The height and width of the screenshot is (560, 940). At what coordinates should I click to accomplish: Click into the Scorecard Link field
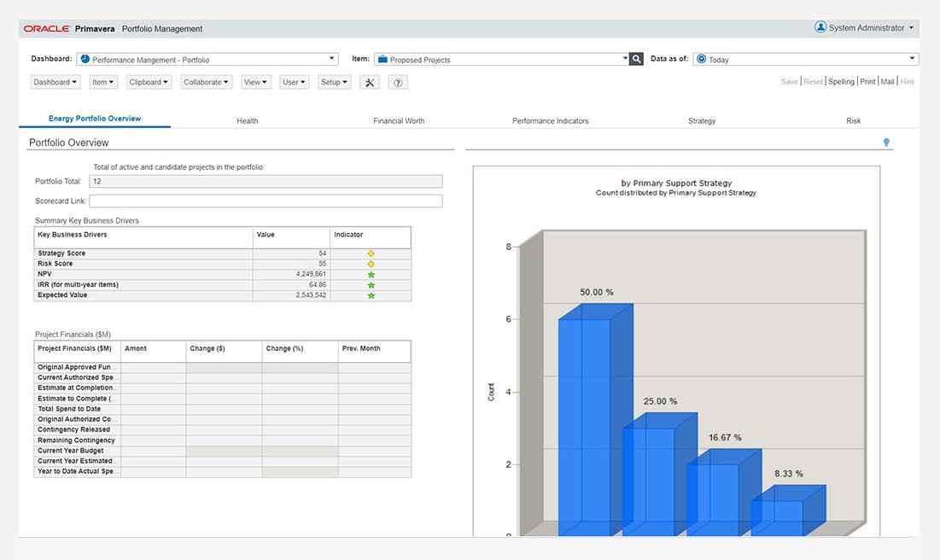point(266,201)
